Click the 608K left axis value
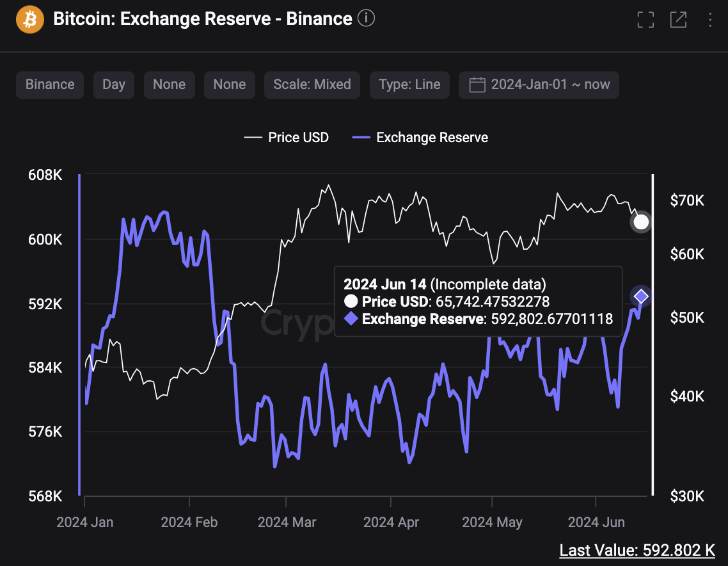728x566 pixels. point(45,175)
